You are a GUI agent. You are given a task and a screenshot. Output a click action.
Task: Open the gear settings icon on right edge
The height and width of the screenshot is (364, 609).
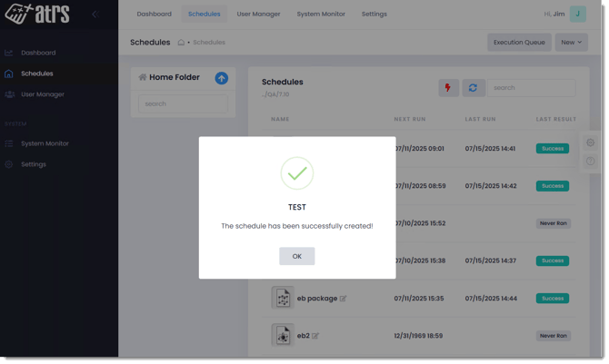click(x=590, y=143)
